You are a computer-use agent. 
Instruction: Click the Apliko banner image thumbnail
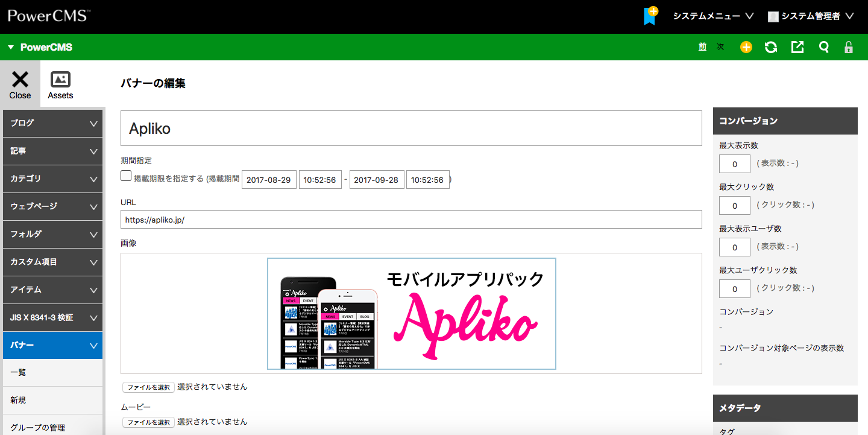[412, 314]
